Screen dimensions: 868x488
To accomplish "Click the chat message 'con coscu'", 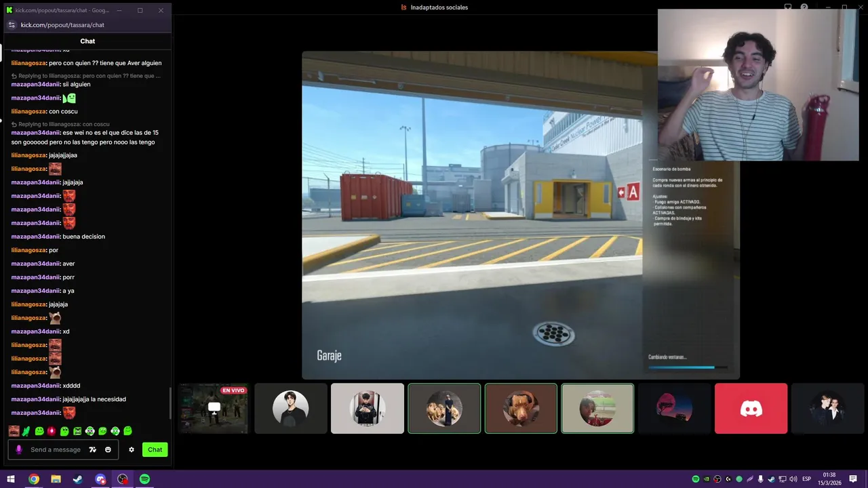I will (x=63, y=111).
